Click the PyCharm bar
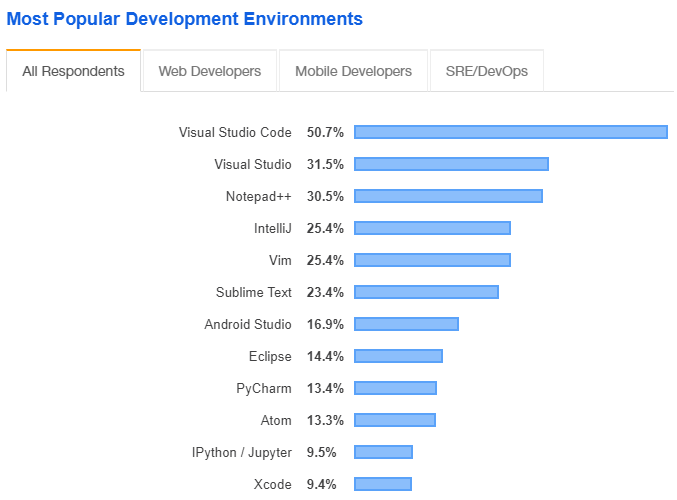This screenshot has width=677, height=500. pyautogui.click(x=395, y=388)
